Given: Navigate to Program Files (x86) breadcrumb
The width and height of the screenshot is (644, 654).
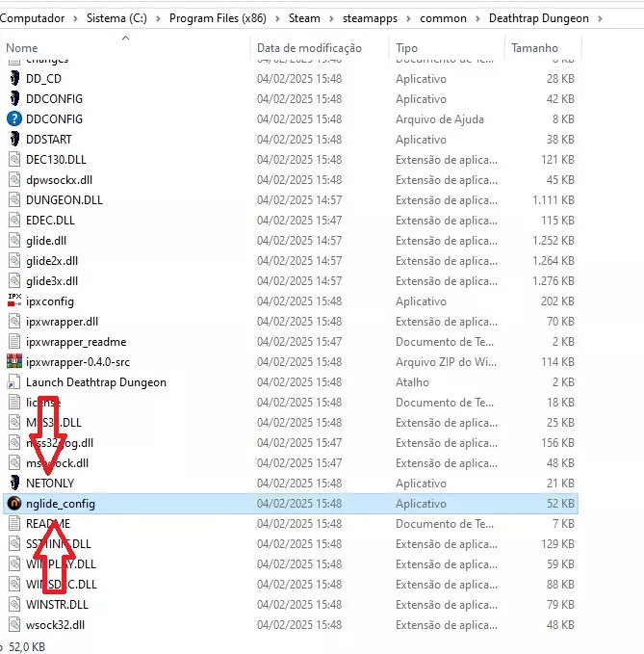Looking at the screenshot, I should [218, 18].
